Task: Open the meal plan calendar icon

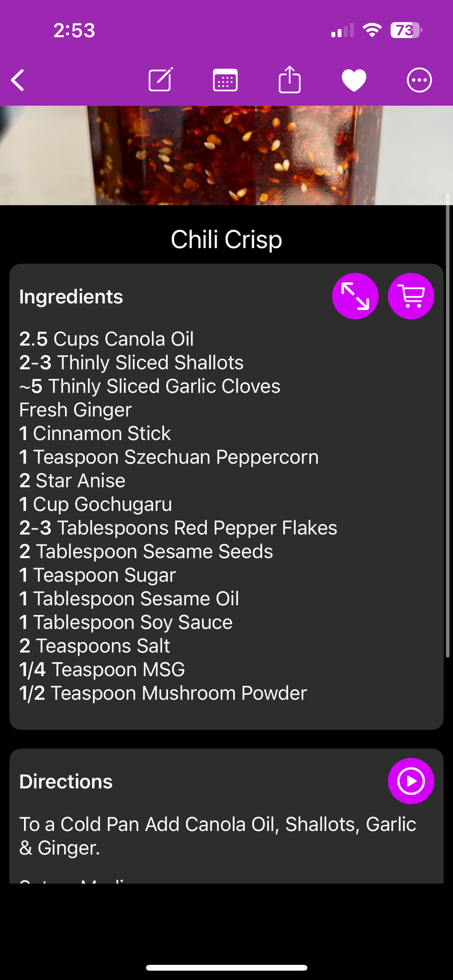Action: [x=225, y=80]
